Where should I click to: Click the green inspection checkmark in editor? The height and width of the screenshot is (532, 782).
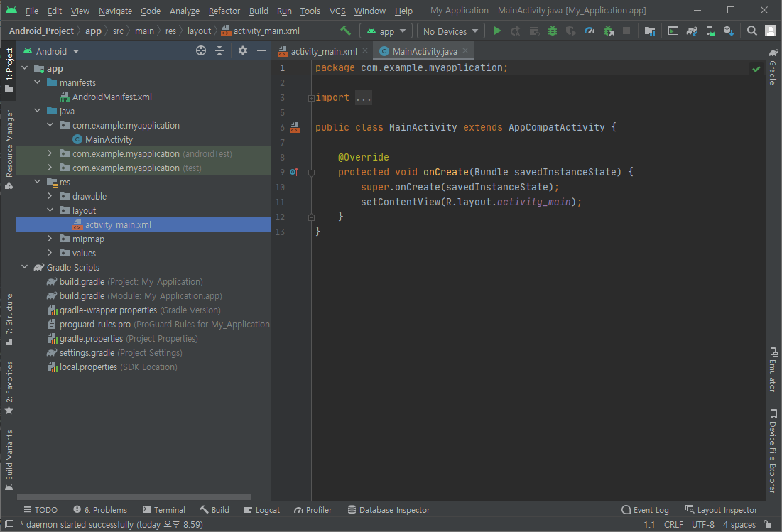(756, 69)
